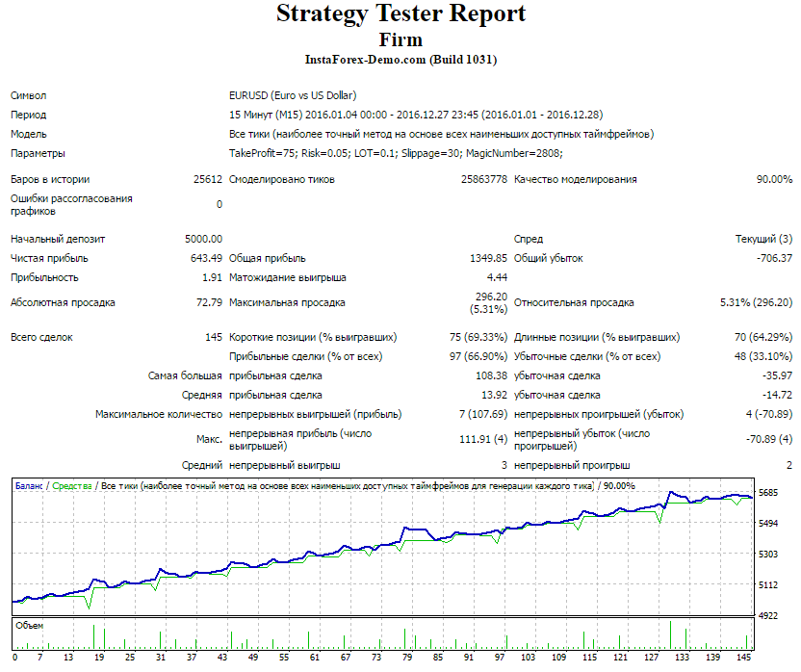Select initial deposit value 5000.00

click(x=204, y=239)
